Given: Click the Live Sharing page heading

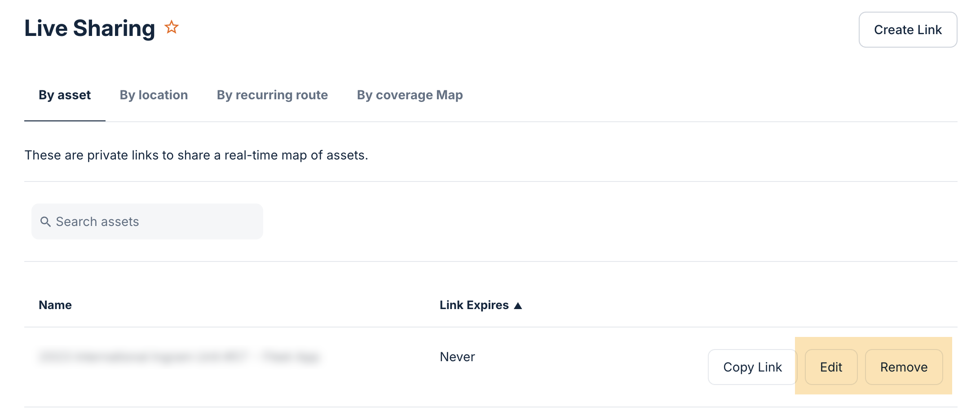Looking at the screenshot, I should [89, 28].
